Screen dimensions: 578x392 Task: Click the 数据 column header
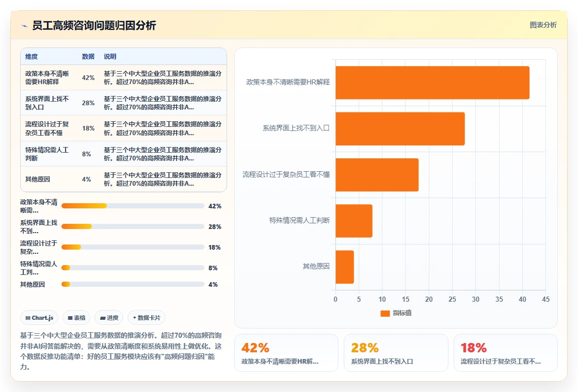88,56
